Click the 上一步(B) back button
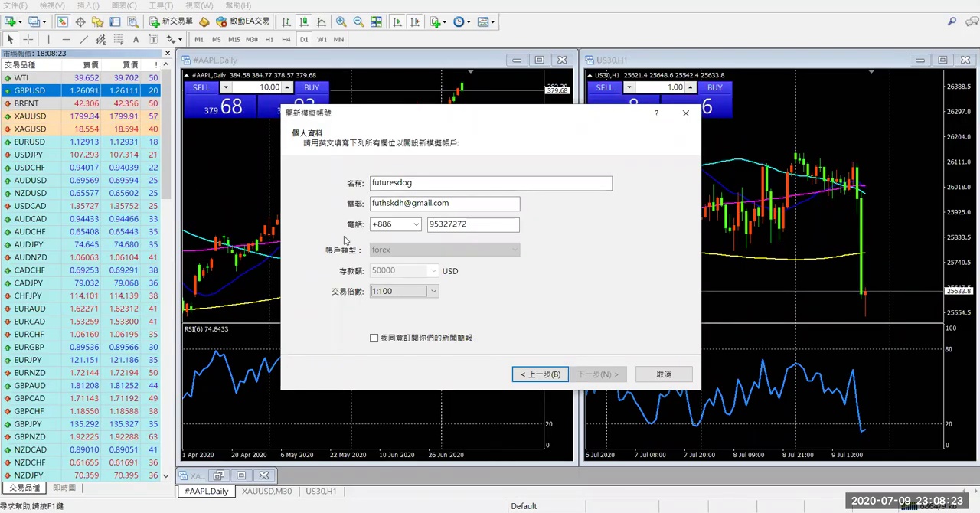 click(540, 374)
